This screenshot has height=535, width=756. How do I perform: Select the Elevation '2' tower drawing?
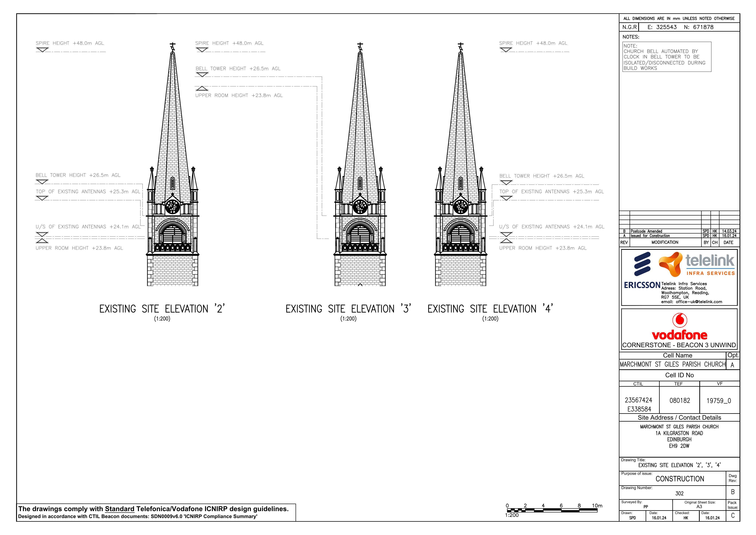coord(173,164)
